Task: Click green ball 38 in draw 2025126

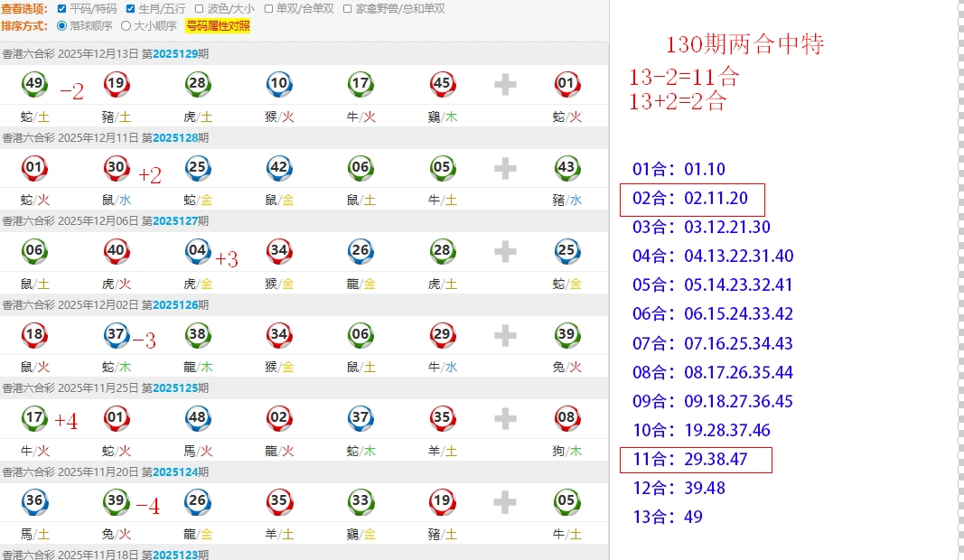Action: (x=197, y=334)
